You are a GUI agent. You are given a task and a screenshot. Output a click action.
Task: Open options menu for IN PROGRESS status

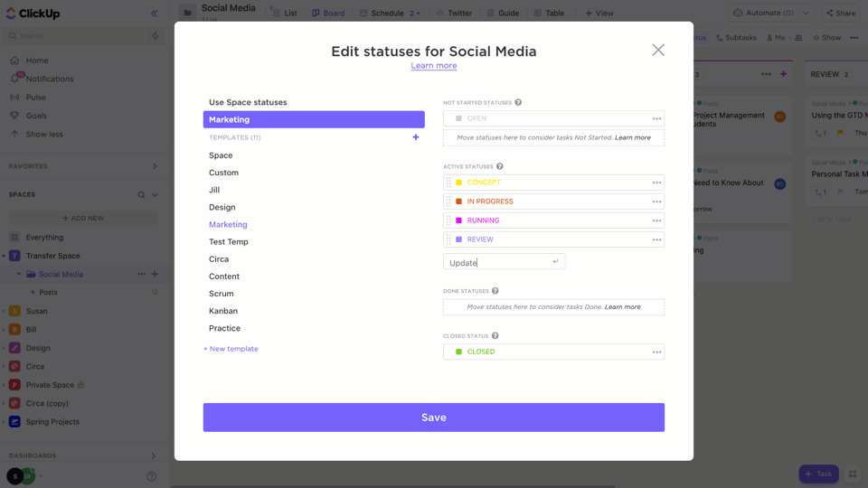[656, 202]
